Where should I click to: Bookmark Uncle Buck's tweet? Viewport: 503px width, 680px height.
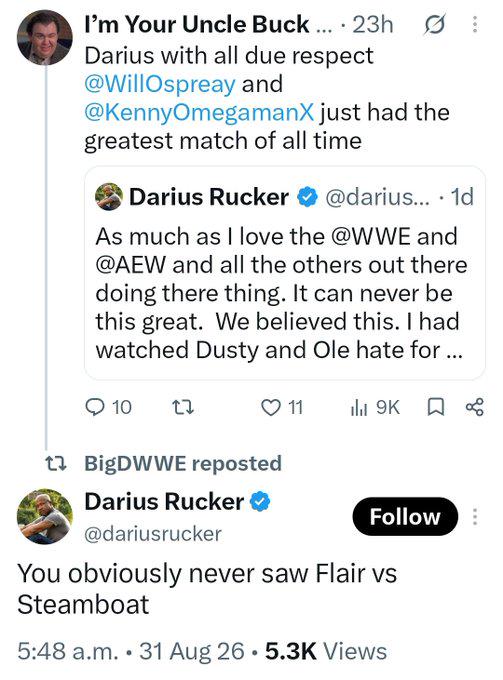tap(436, 407)
